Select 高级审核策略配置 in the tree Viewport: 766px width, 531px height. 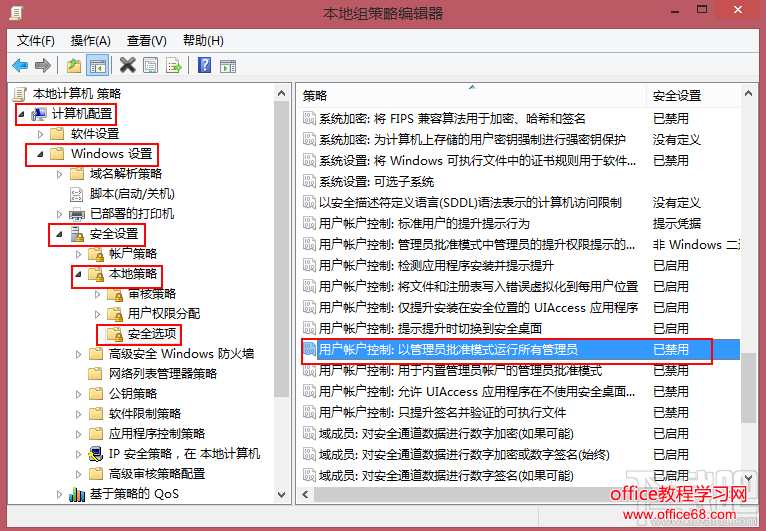[x=157, y=474]
